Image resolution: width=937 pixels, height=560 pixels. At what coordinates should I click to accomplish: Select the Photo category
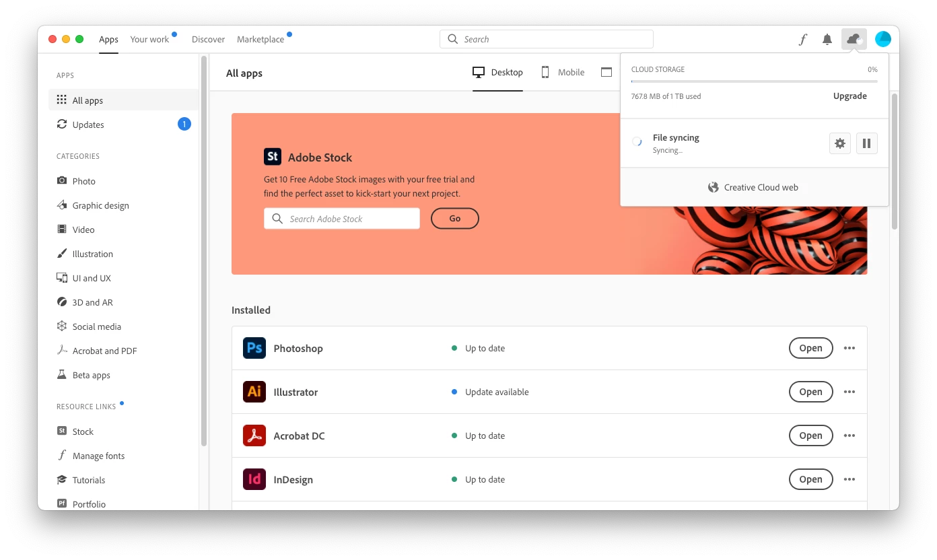[x=124, y=181]
